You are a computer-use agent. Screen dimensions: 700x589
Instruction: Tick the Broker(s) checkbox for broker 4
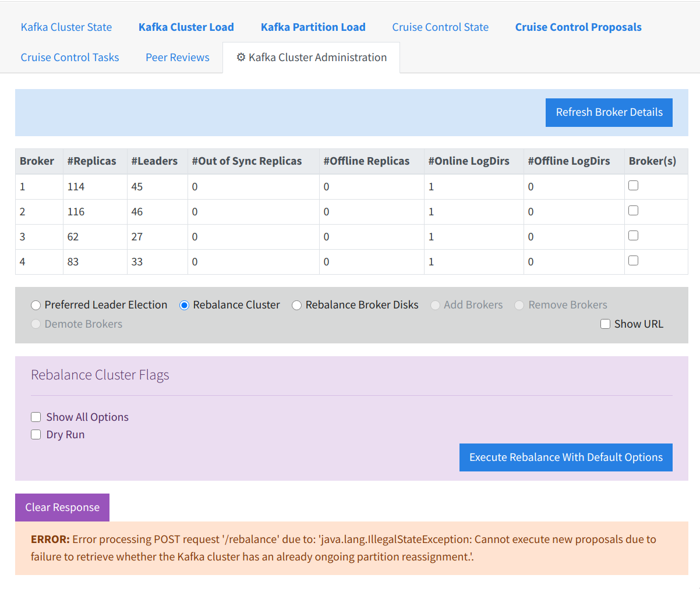coord(633,260)
